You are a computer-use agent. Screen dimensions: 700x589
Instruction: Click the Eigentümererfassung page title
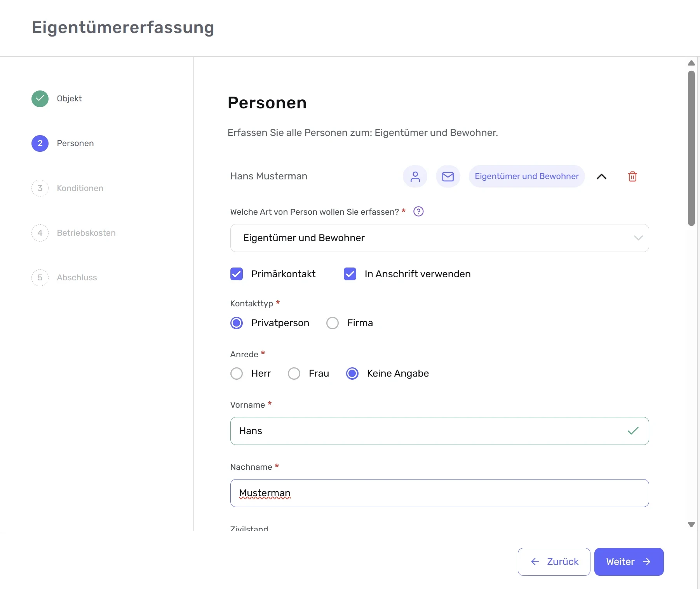[123, 28]
